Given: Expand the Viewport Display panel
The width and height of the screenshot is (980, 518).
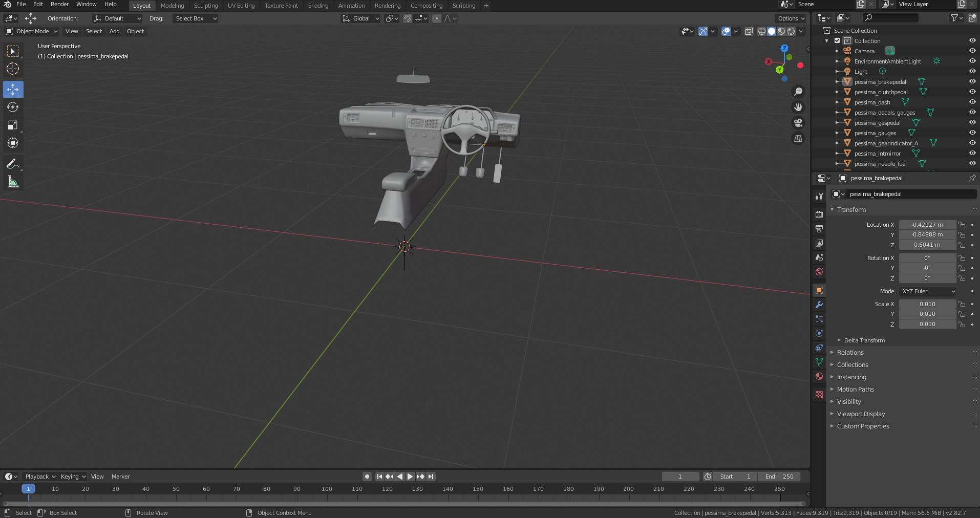Looking at the screenshot, I should coord(861,414).
